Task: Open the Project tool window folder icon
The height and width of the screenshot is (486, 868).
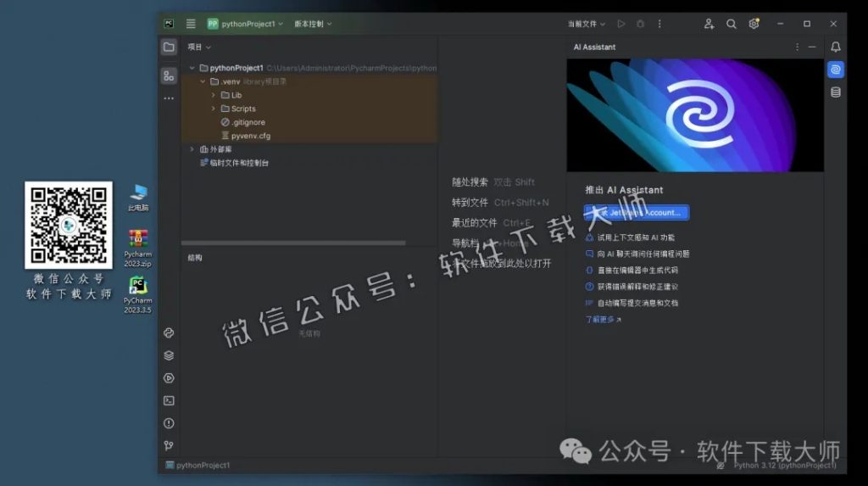Action: pos(169,47)
